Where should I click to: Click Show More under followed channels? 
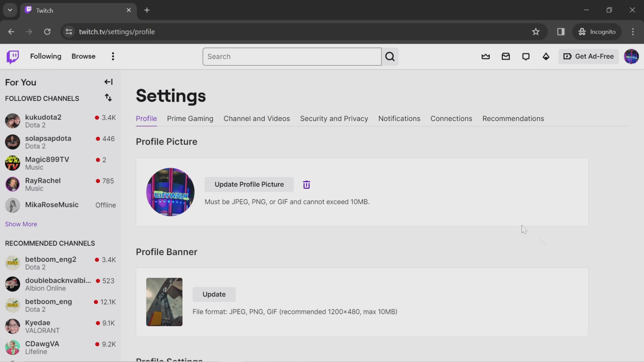click(x=21, y=224)
